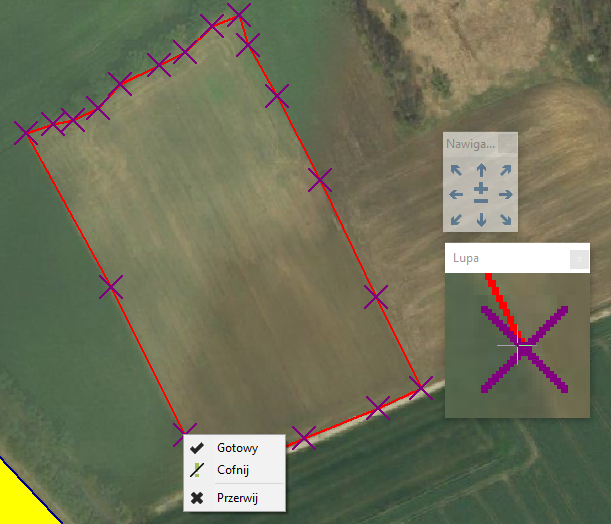The width and height of the screenshot is (611, 524).
Task: Choose Gotowy to finish the polygon
Action: click(235, 448)
